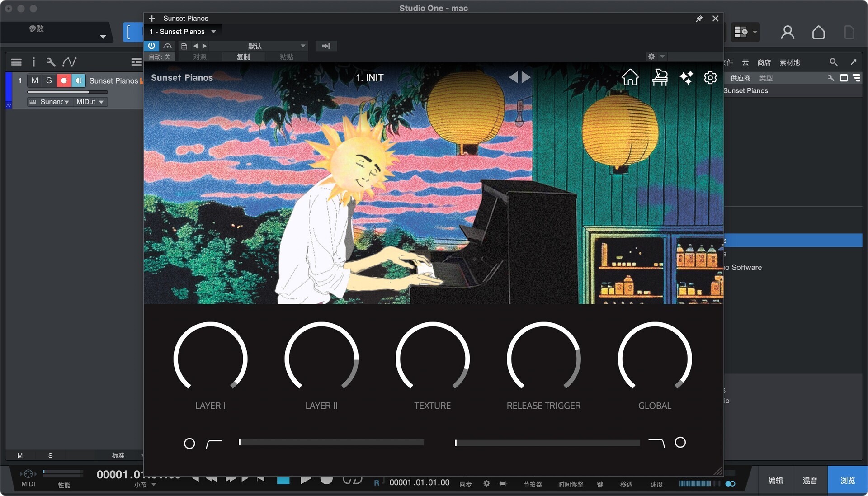The height and width of the screenshot is (496, 868).
Task: Open the 参数 parameter dropdown
Action: click(57, 33)
